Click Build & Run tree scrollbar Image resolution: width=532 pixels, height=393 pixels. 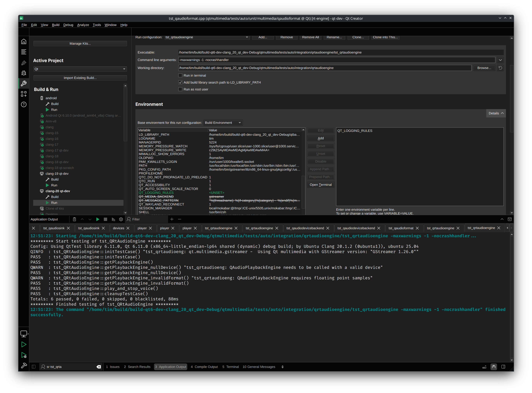coord(125,114)
